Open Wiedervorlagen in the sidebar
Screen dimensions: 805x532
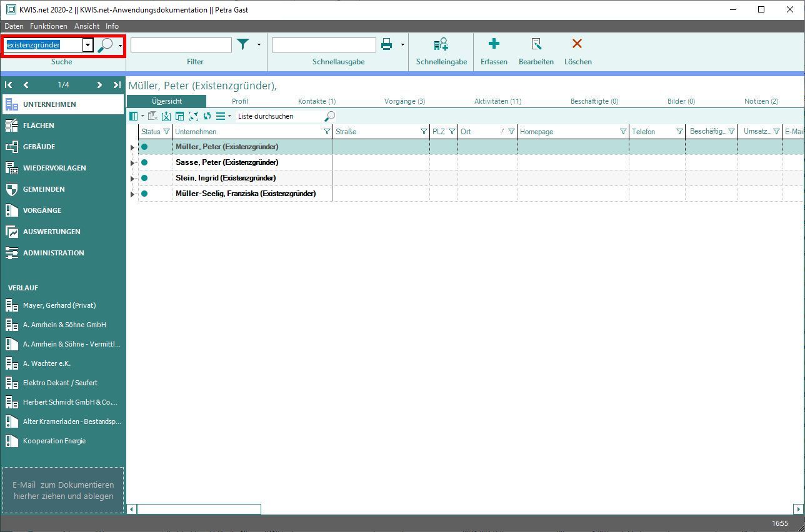click(62, 168)
